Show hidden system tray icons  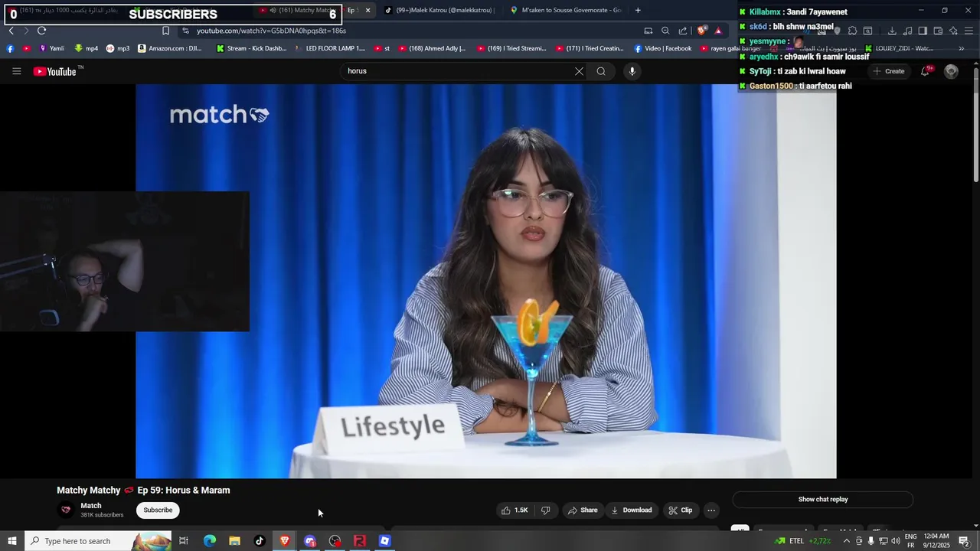click(x=846, y=541)
